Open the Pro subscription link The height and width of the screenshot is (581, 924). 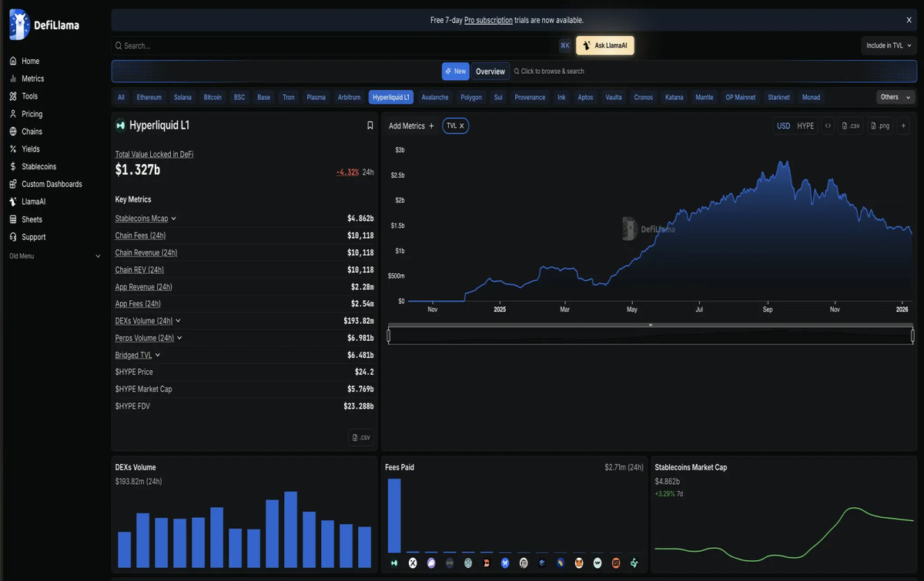488,20
